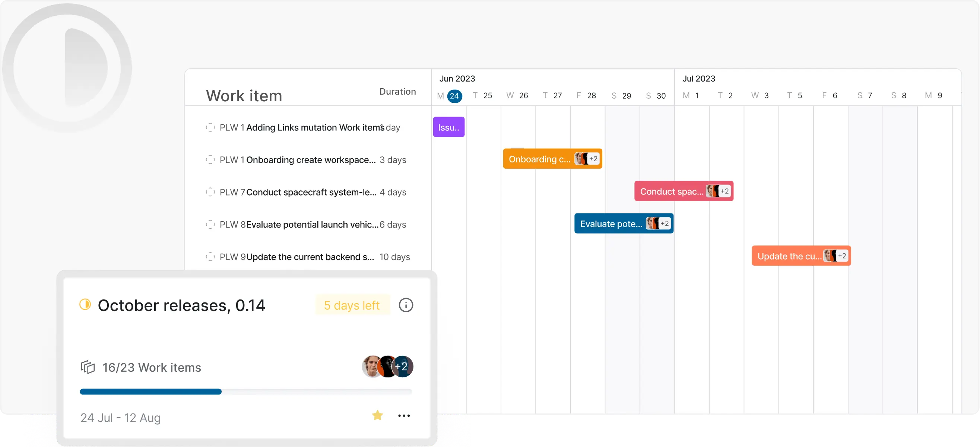Click the avatar icons on the Update the cu... bar
980x447 pixels.
click(830, 256)
